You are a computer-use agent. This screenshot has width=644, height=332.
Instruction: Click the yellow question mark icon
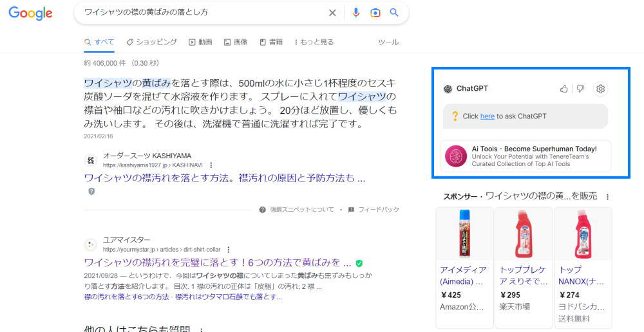tap(455, 116)
